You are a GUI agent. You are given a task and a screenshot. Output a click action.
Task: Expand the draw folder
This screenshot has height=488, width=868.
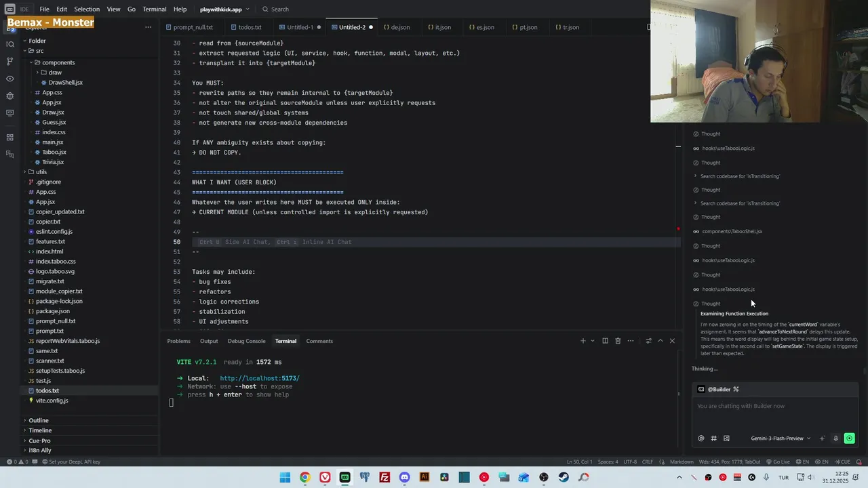36,73
